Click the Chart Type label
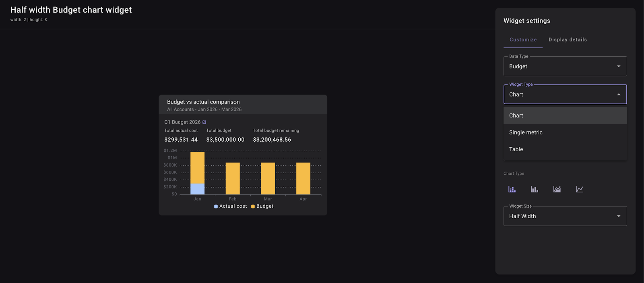Screen dimensions: 644x283 514,174
